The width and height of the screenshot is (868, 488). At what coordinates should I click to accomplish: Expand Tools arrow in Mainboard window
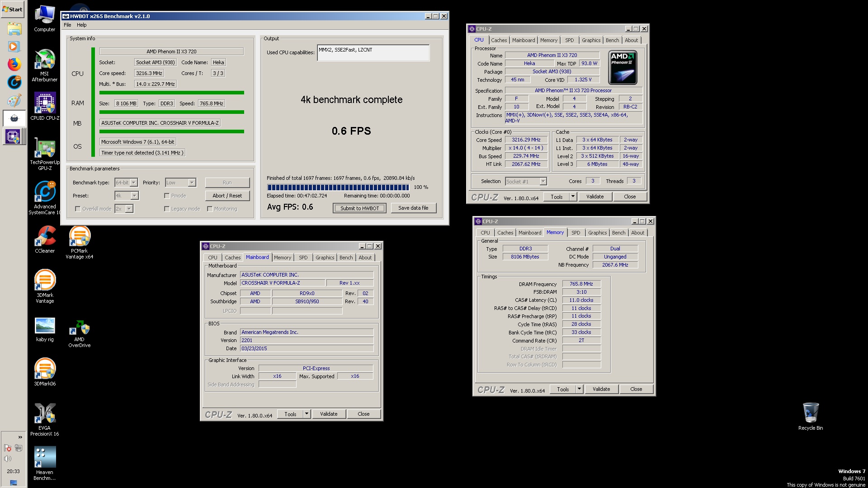tap(307, 414)
